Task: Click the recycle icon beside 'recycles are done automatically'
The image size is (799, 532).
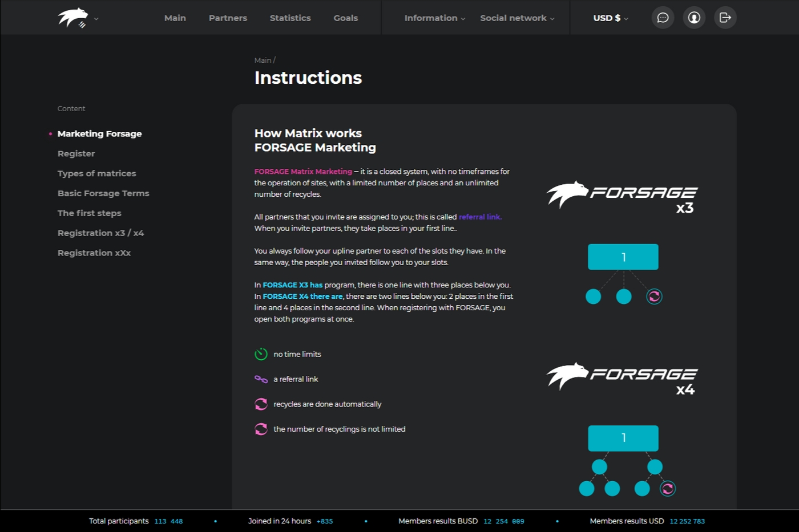Action: (261, 404)
